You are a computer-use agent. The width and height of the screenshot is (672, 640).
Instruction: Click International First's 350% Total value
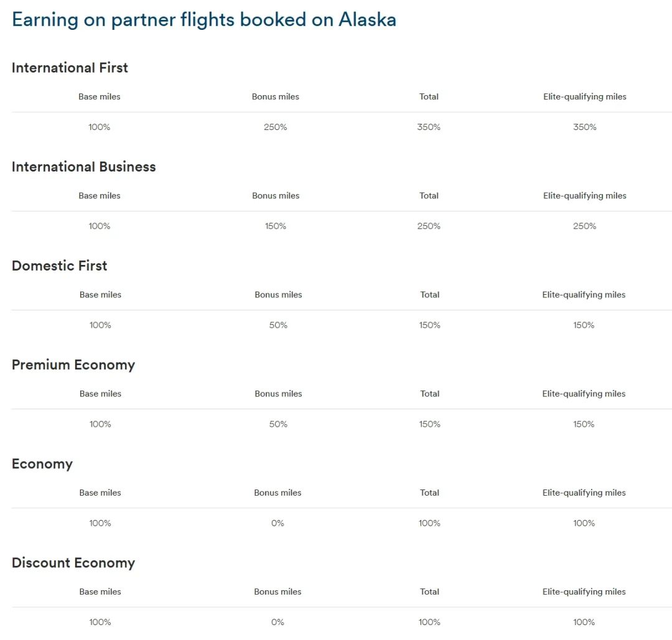(429, 127)
